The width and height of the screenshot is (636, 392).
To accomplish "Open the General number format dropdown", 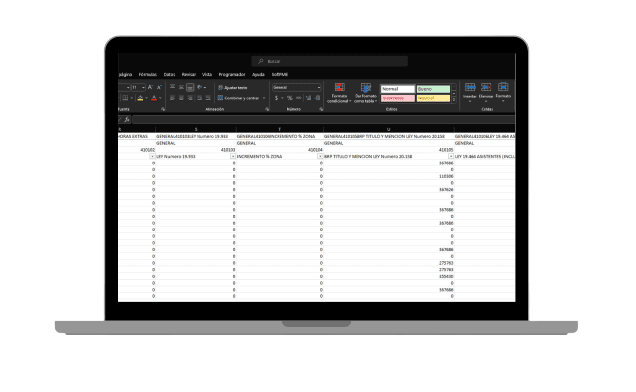I will click(297, 87).
